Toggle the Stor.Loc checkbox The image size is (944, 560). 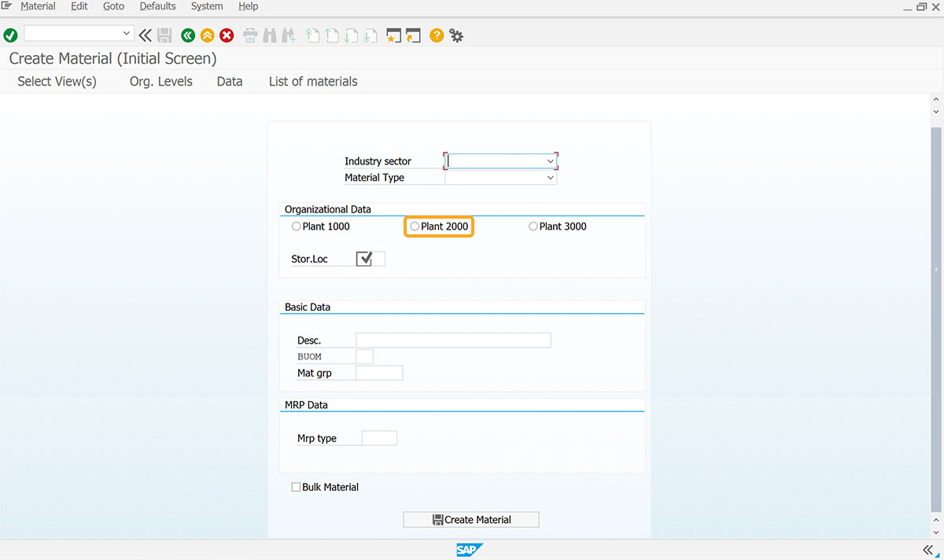click(x=364, y=259)
